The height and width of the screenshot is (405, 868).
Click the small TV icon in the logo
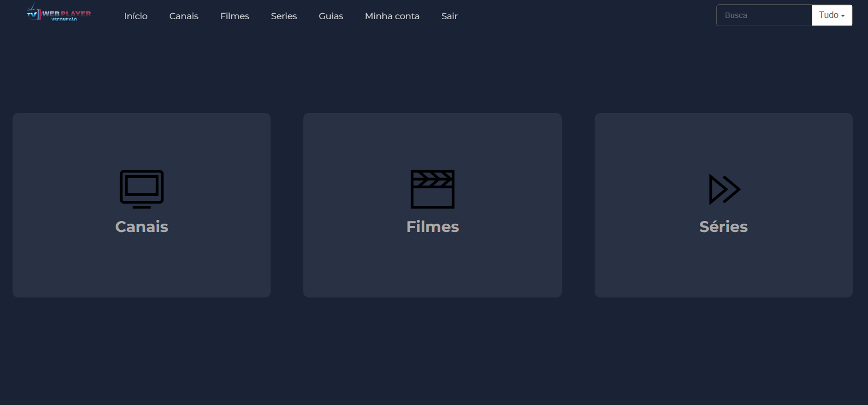pos(33,14)
